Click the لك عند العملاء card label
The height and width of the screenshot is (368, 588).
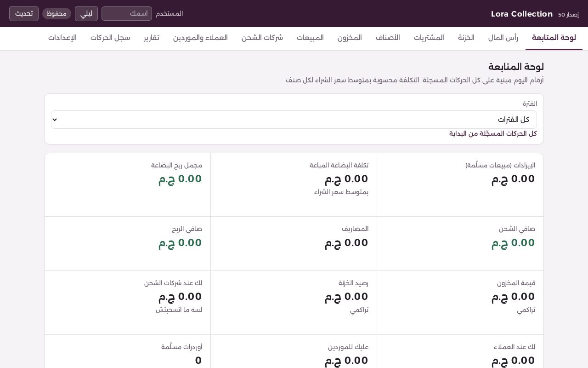click(514, 347)
